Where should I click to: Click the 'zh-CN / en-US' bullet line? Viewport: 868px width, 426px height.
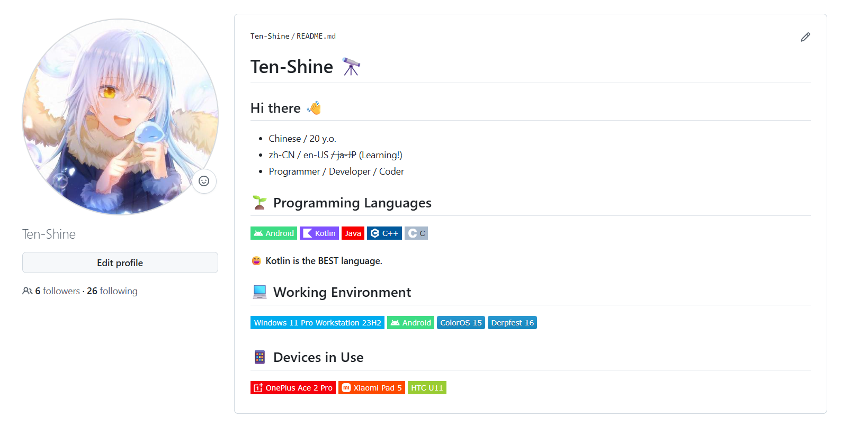click(335, 155)
